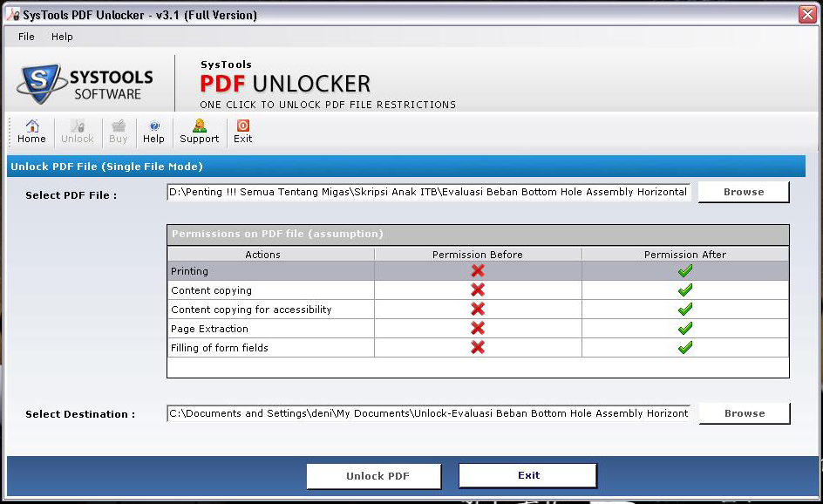Click the green check in Content copying row

pyautogui.click(x=685, y=290)
